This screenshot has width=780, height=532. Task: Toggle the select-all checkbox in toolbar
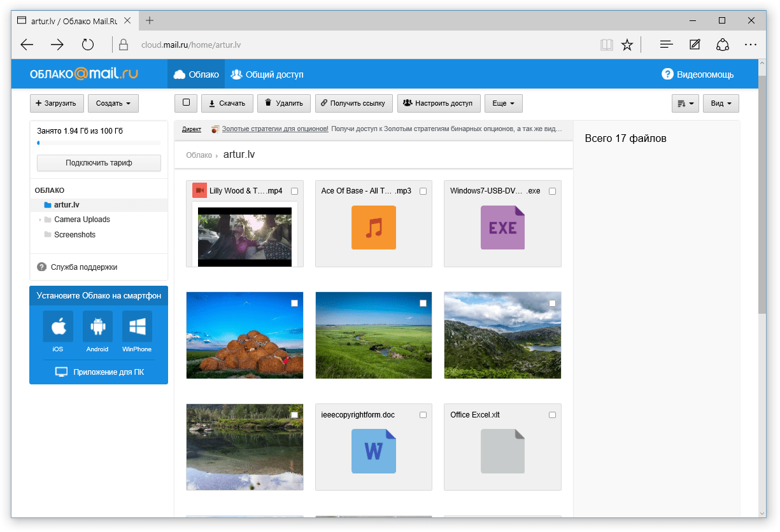(x=186, y=102)
